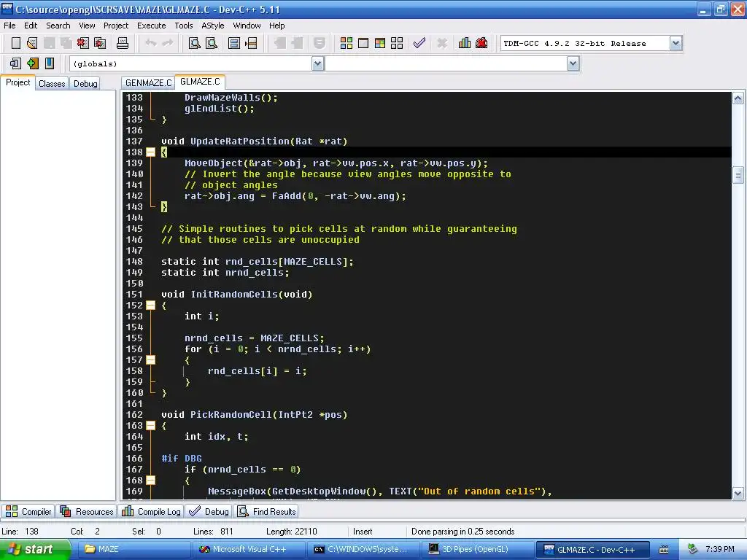Click the editor scrollbar up arrow
The image size is (747, 560).
point(738,98)
